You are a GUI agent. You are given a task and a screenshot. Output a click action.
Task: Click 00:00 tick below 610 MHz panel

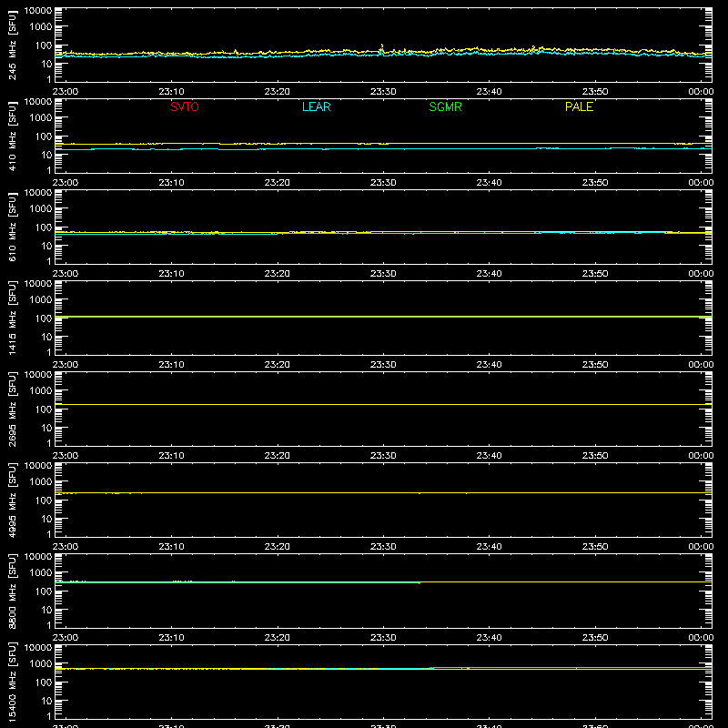701,274
